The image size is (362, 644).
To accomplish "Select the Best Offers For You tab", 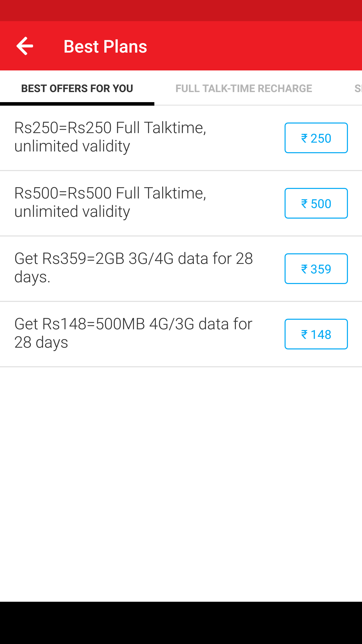I will (x=77, y=88).
